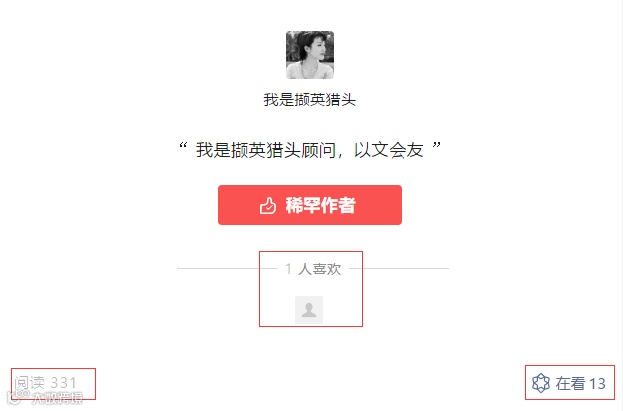Click the divider line left of 1 人喜欢
This screenshot has width=623, height=411.
pyautogui.click(x=226, y=269)
